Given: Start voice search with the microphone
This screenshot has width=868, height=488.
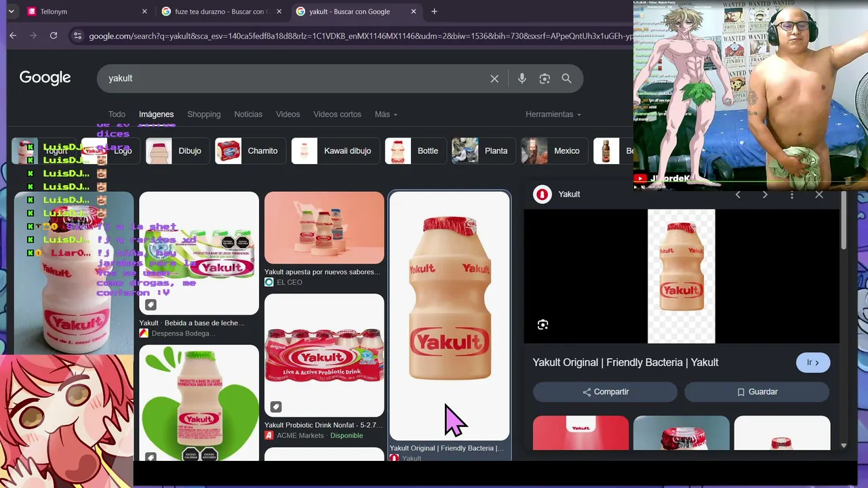Looking at the screenshot, I should [521, 79].
